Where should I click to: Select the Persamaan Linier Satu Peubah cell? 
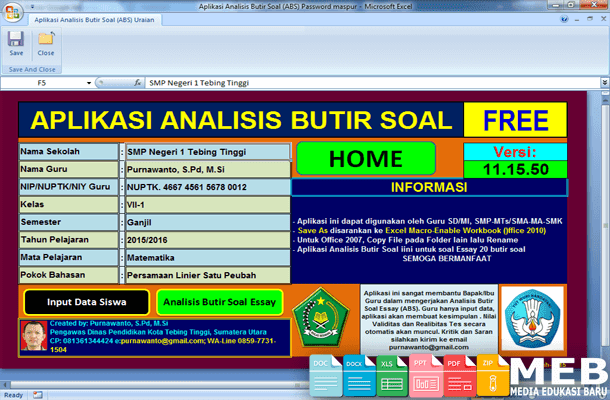[x=208, y=275]
